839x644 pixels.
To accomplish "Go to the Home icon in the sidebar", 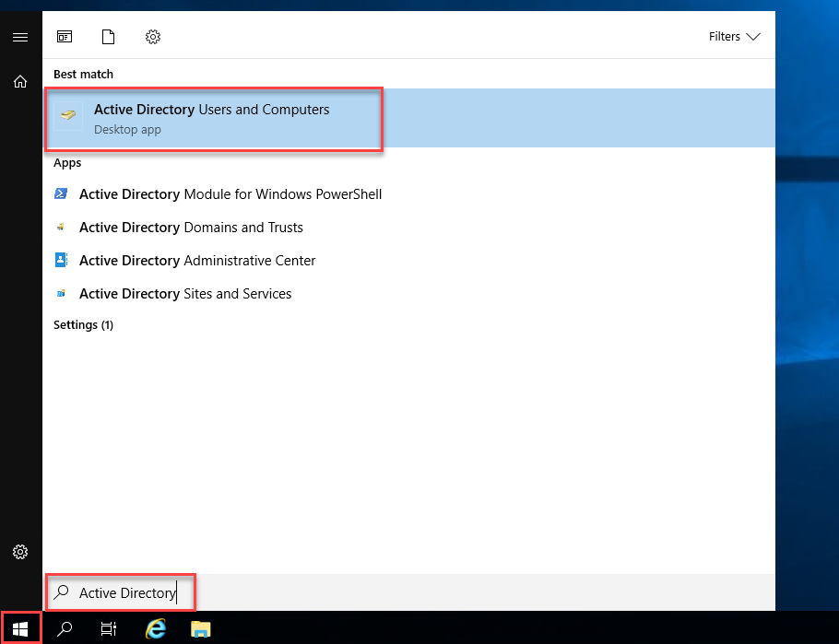I will point(20,81).
